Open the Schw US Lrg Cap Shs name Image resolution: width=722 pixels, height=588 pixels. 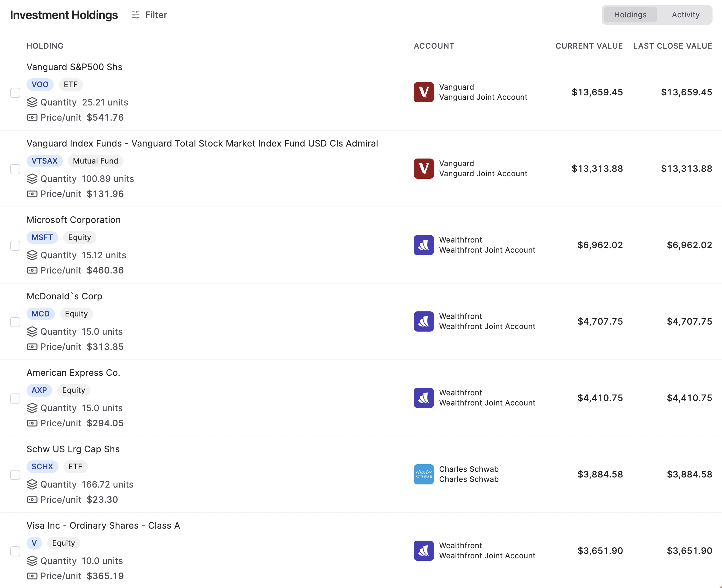click(x=73, y=449)
